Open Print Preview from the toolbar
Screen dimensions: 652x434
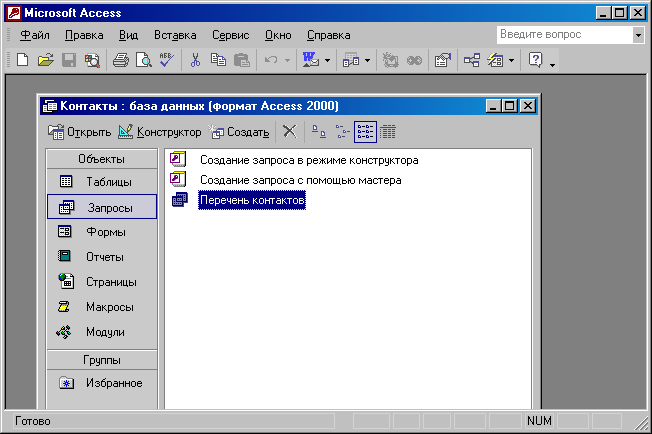[144, 60]
